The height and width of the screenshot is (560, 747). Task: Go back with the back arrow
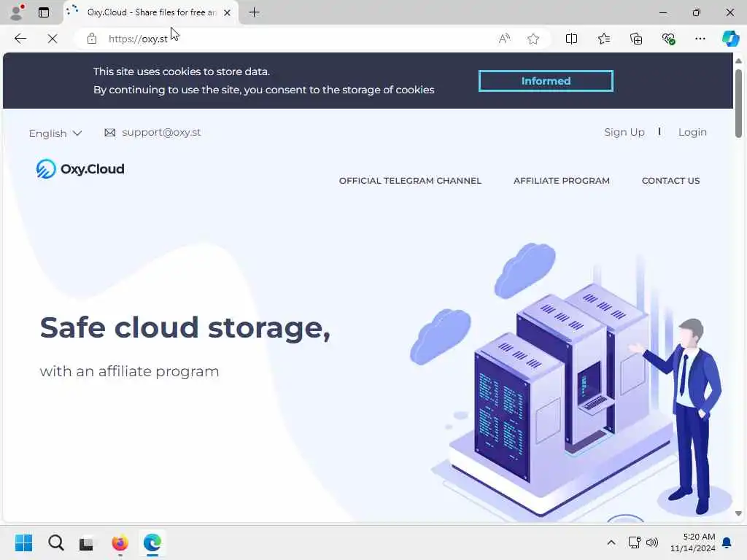[x=20, y=39]
